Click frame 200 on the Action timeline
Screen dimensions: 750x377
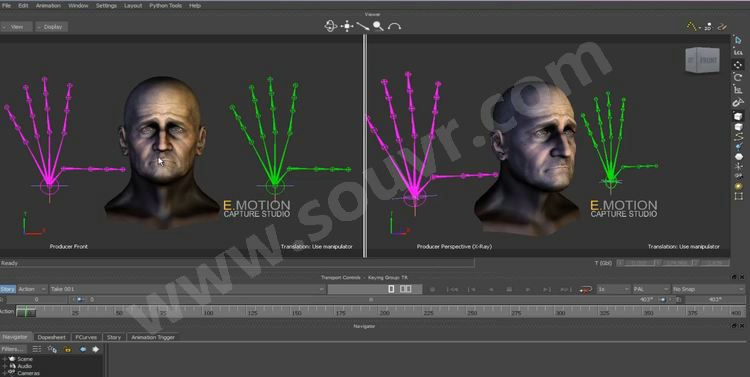tap(385, 312)
